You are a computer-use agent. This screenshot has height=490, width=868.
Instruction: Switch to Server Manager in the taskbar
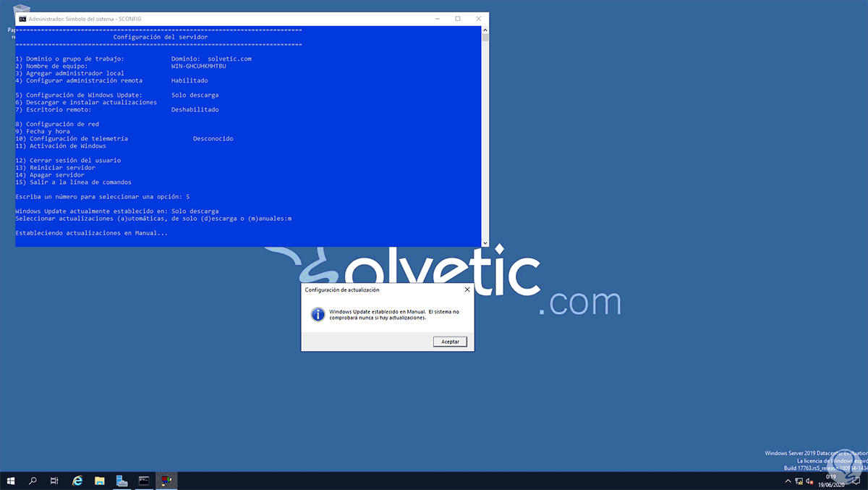(122, 481)
